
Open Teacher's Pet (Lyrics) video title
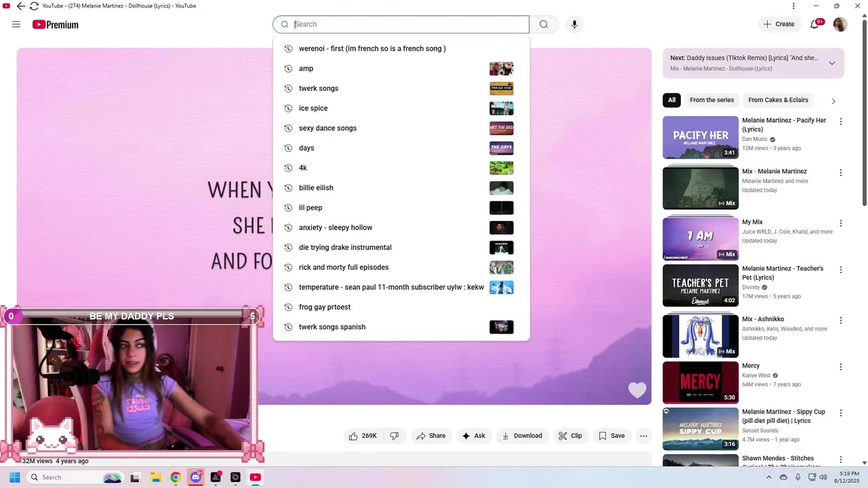click(783, 272)
